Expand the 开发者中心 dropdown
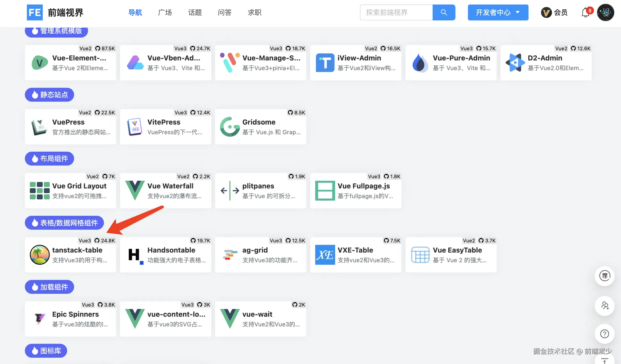 pyautogui.click(x=498, y=12)
